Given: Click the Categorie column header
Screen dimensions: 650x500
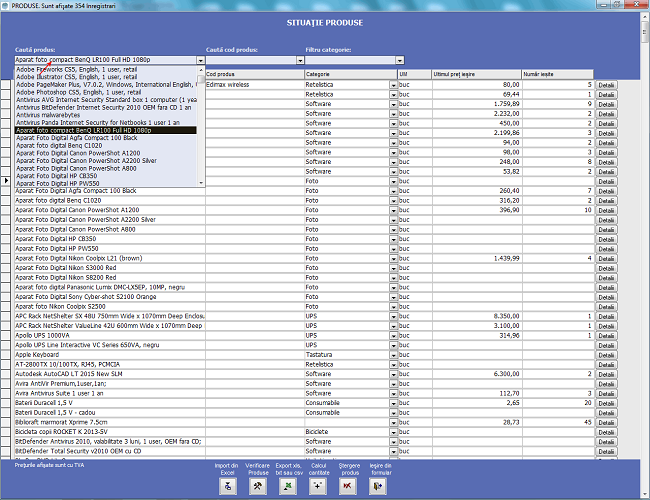Looking at the screenshot, I should click(351, 74).
